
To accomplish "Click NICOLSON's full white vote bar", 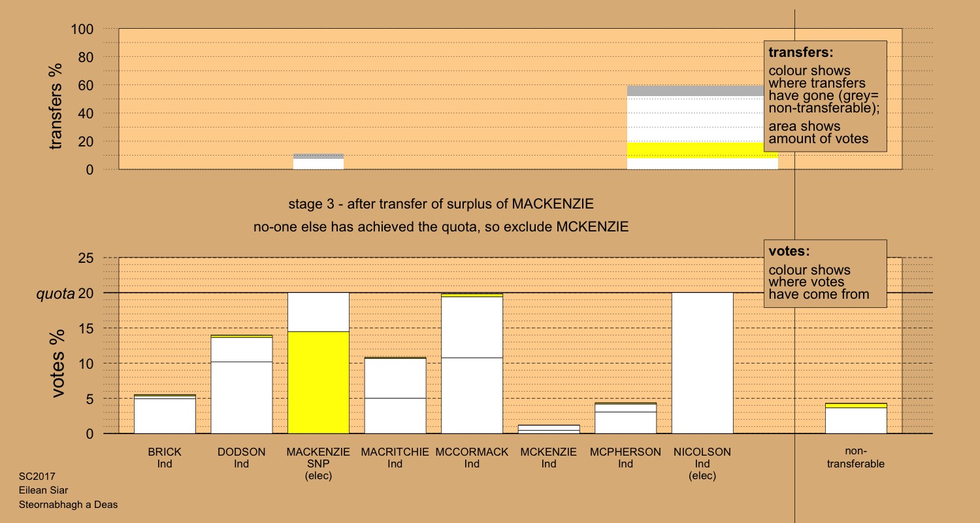I will (702, 363).
